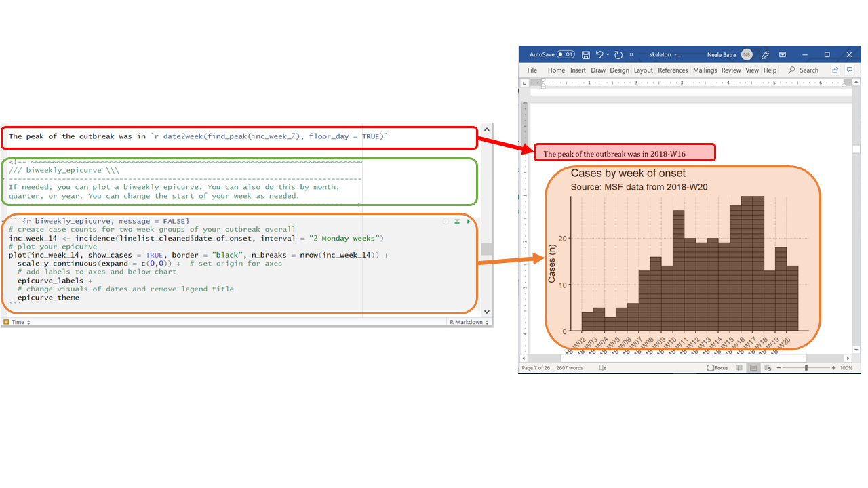Click the Search box in Word's ribbon
Viewport: 868px width, 488px height.
coord(804,70)
